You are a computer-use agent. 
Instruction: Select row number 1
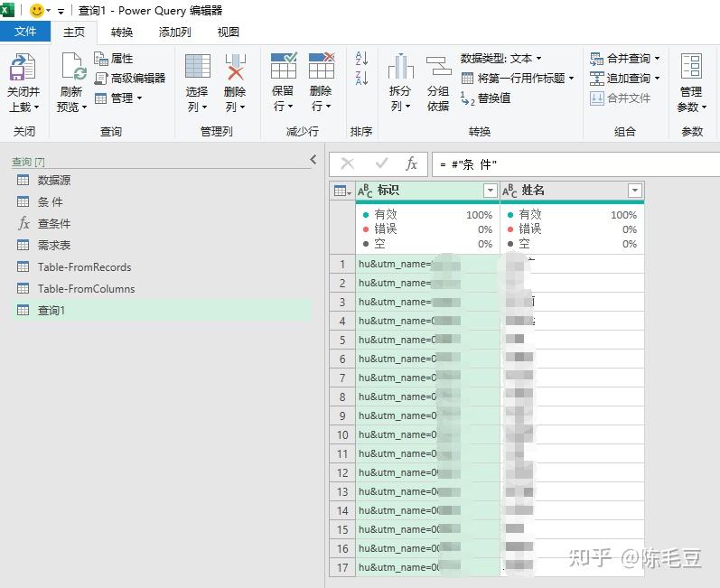point(342,265)
